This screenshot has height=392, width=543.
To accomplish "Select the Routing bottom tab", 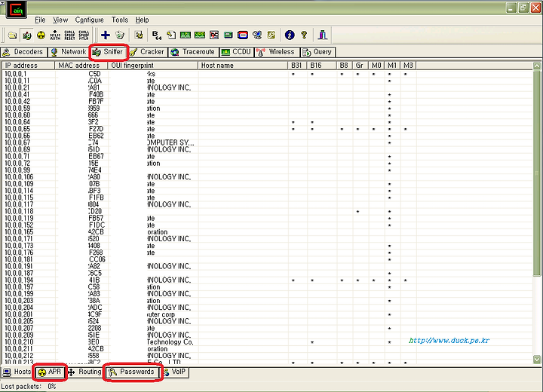I will tap(84, 372).
